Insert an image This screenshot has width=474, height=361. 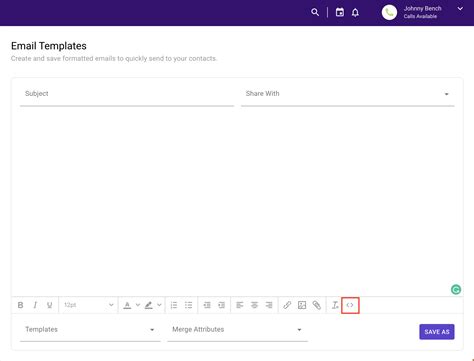[x=302, y=305]
